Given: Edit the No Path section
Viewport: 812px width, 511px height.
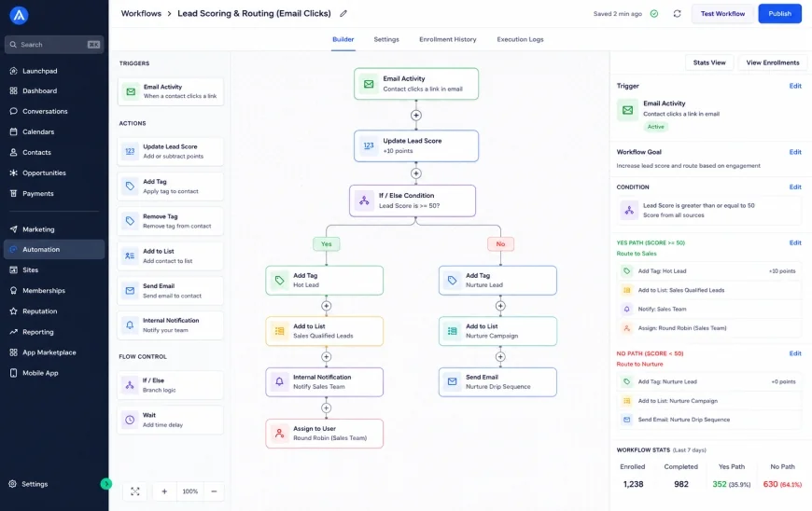Looking at the screenshot, I should pyautogui.click(x=795, y=353).
